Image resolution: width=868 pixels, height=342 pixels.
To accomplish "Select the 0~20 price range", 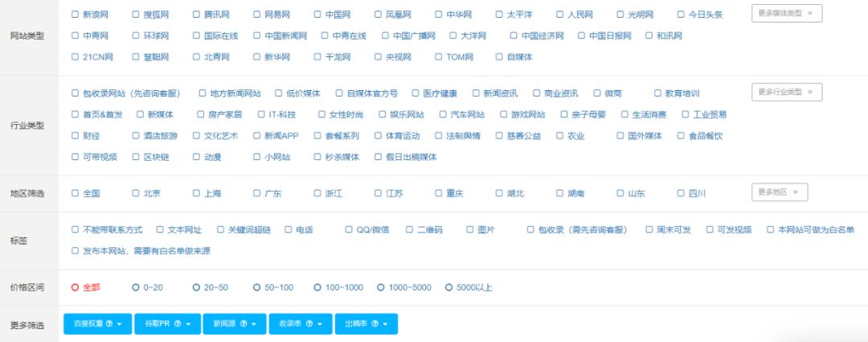I will pyautogui.click(x=136, y=287).
